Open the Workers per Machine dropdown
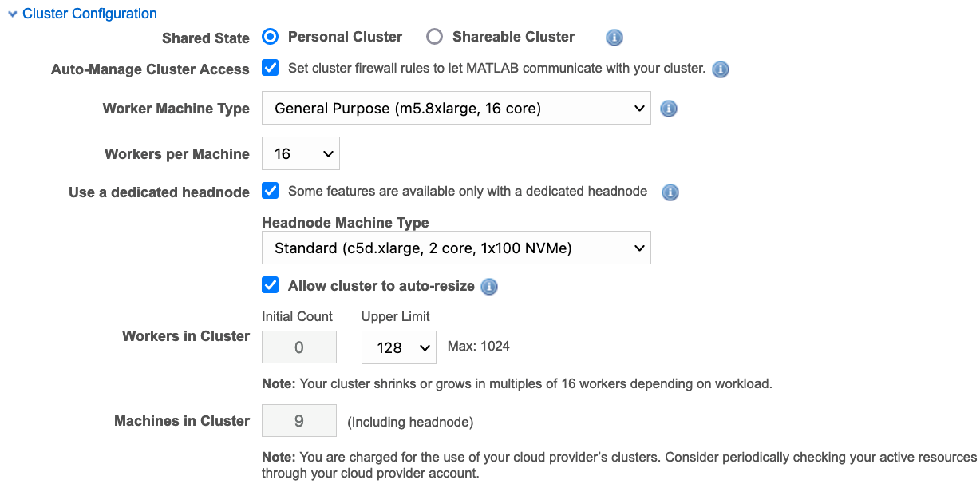 pos(300,153)
